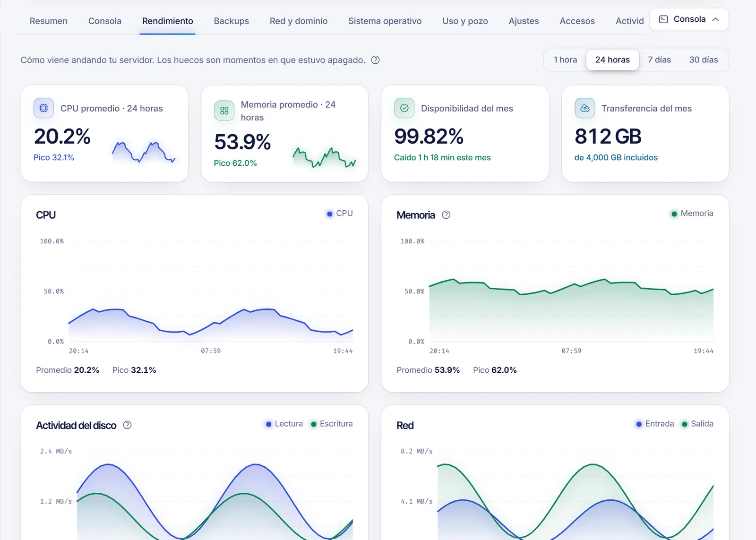Click the Memoria line chart area
The image size is (756, 540).
pyautogui.click(x=571, y=291)
